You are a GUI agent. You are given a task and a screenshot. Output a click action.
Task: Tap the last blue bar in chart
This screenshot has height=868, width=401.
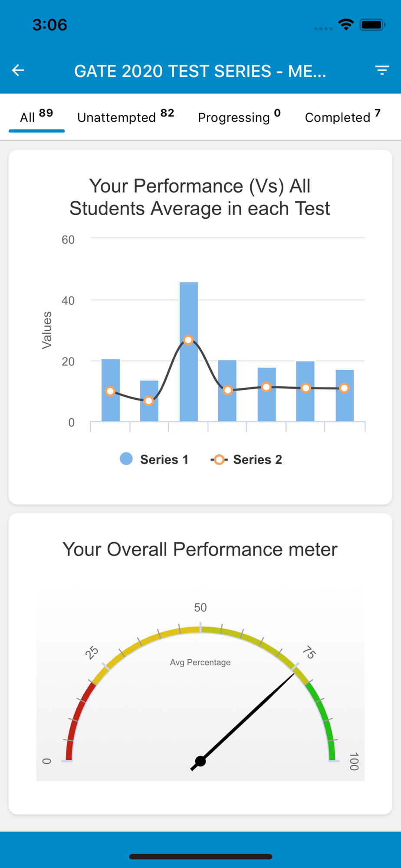tap(345, 395)
